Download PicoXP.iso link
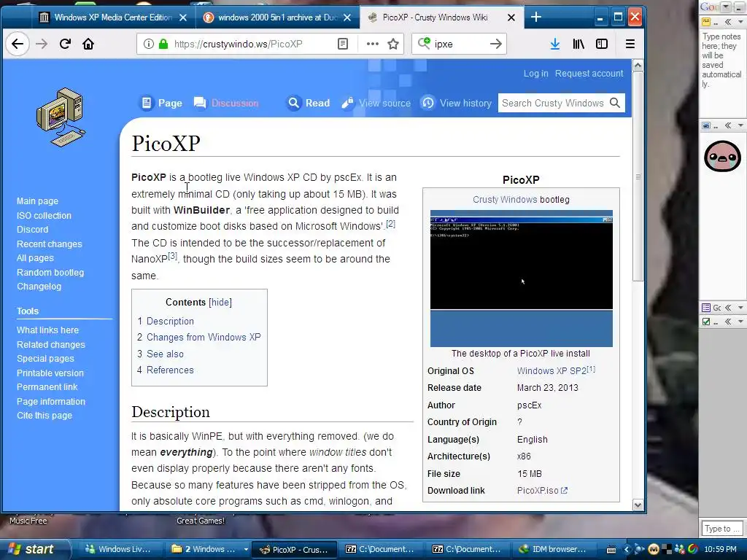Viewport: 747px width, 560px height. (542, 491)
